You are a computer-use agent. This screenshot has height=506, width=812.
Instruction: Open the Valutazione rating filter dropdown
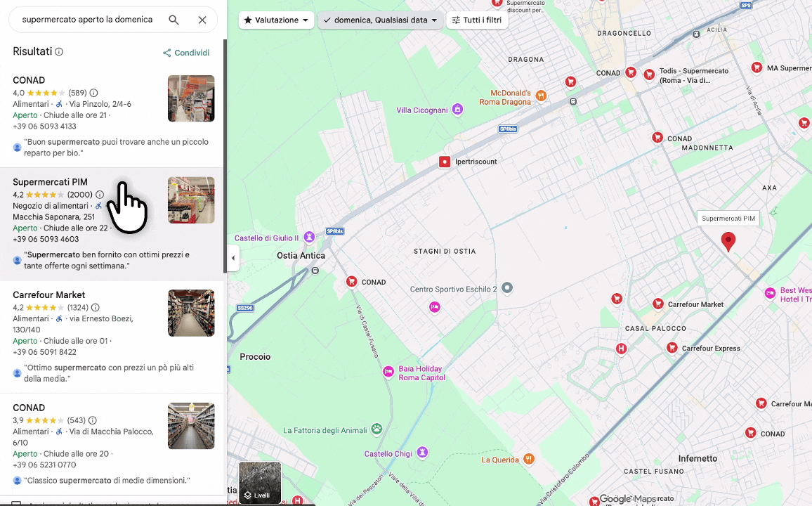tap(277, 20)
